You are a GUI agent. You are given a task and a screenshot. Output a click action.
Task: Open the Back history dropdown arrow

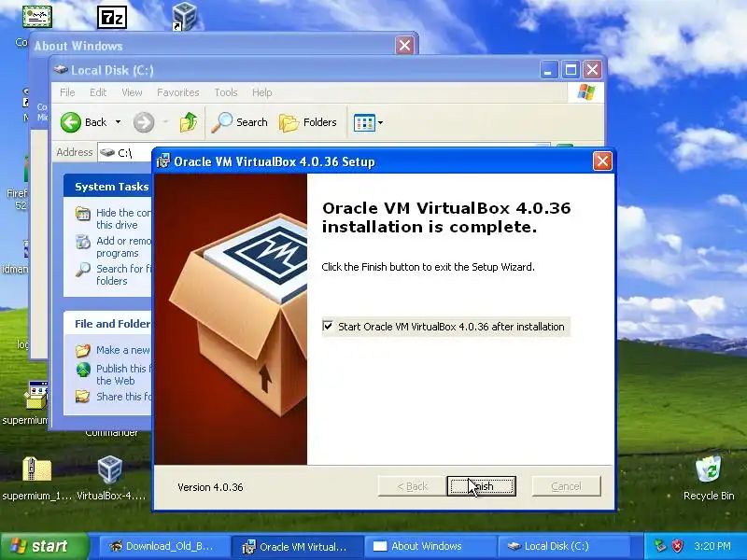coord(118,122)
